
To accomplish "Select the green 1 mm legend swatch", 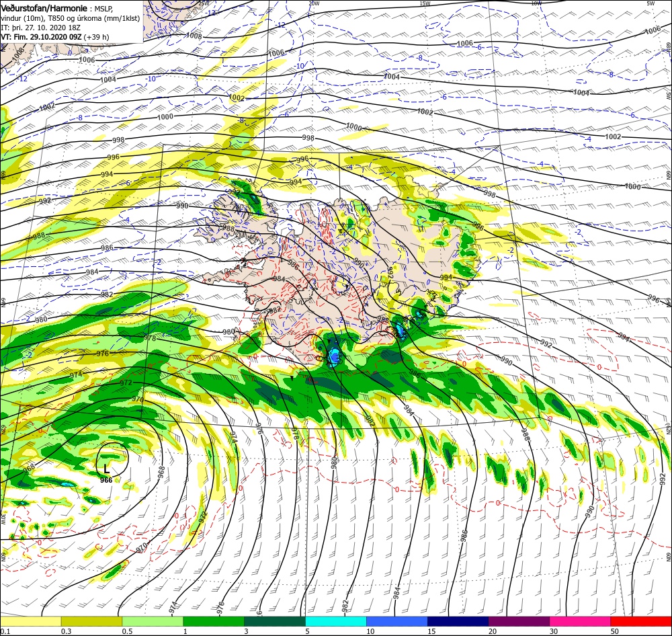I will point(214,621).
